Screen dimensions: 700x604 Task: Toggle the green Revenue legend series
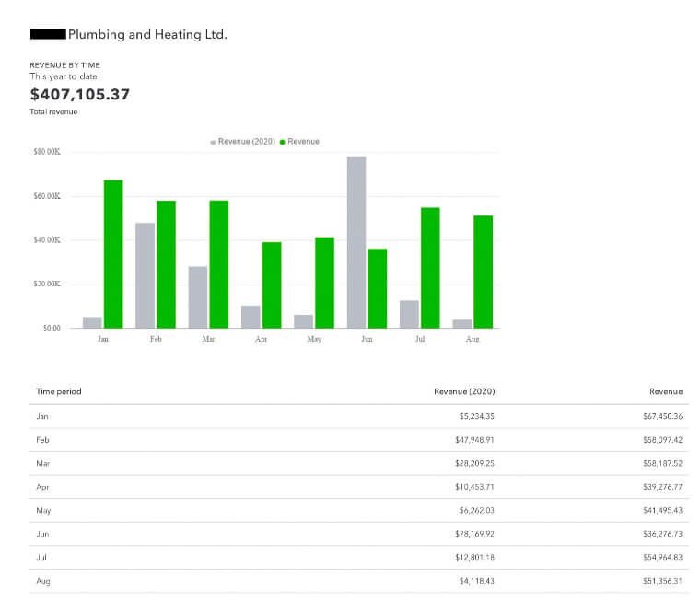click(303, 141)
